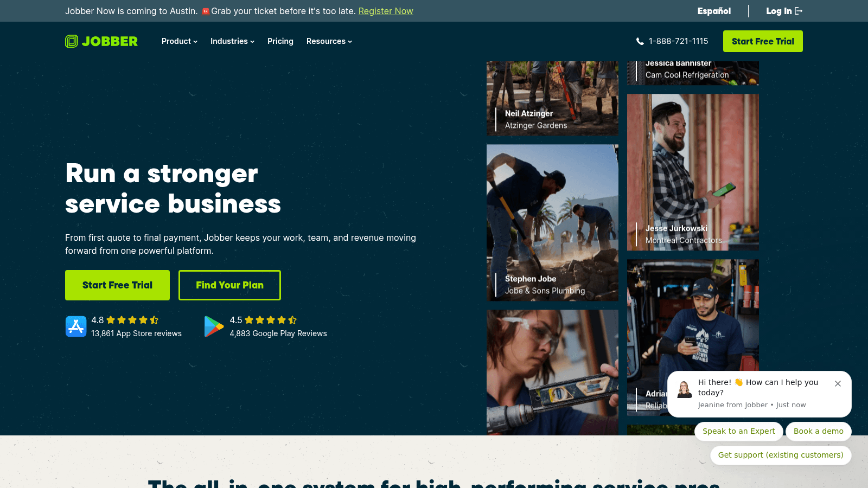This screenshot has height=488, width=868.
Task: Click Get support (existing customers) option
Action: pos(781,455)
